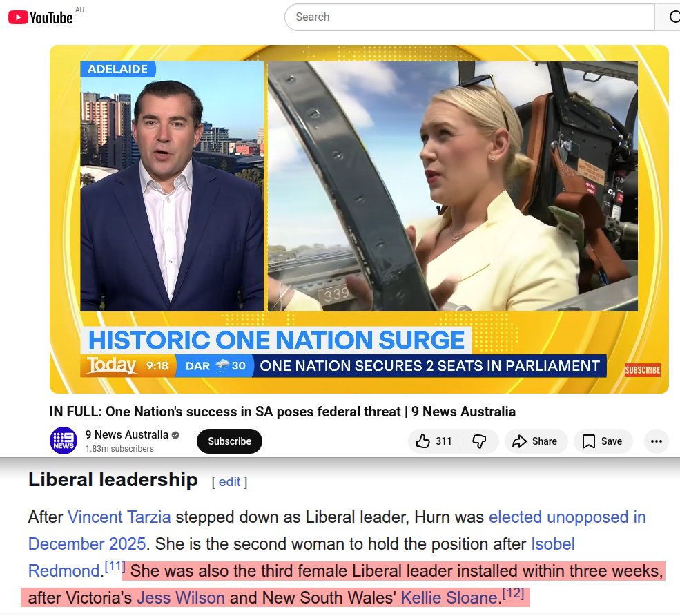Image resolution: width=680 pixels, height=616 pixels.
Task: Open the Vincent Tarzia article link
Action: click(x=119, y=517)
